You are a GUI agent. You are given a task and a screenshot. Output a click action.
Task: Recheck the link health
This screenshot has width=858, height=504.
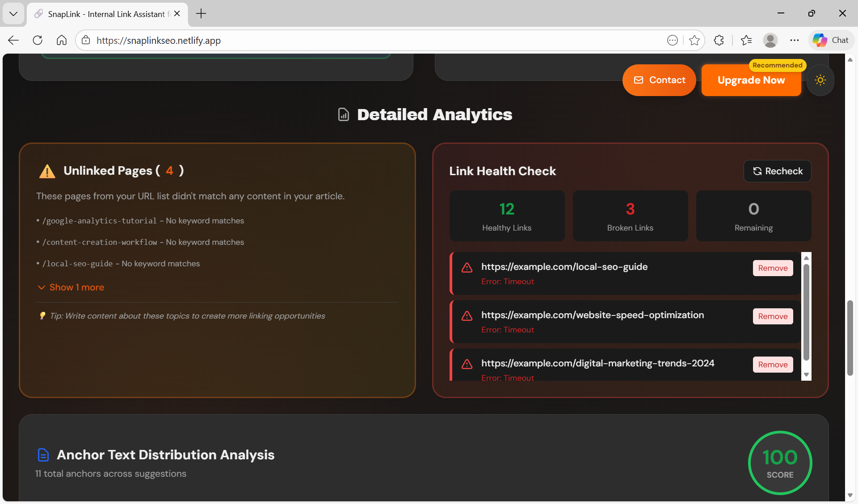[778, 171]
